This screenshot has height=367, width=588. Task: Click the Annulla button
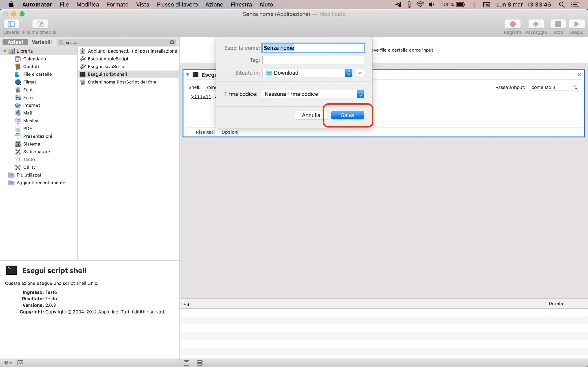[x=311, y=115]
